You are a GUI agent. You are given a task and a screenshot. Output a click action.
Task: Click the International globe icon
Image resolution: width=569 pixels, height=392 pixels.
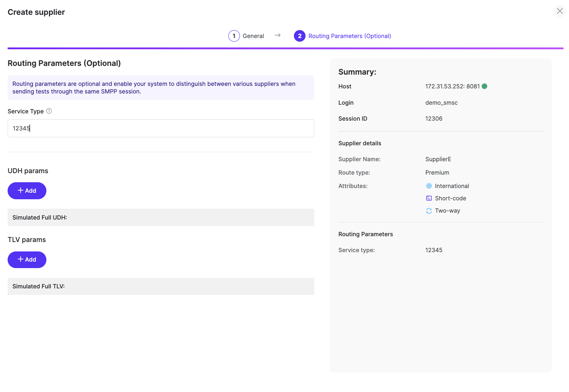429,186
